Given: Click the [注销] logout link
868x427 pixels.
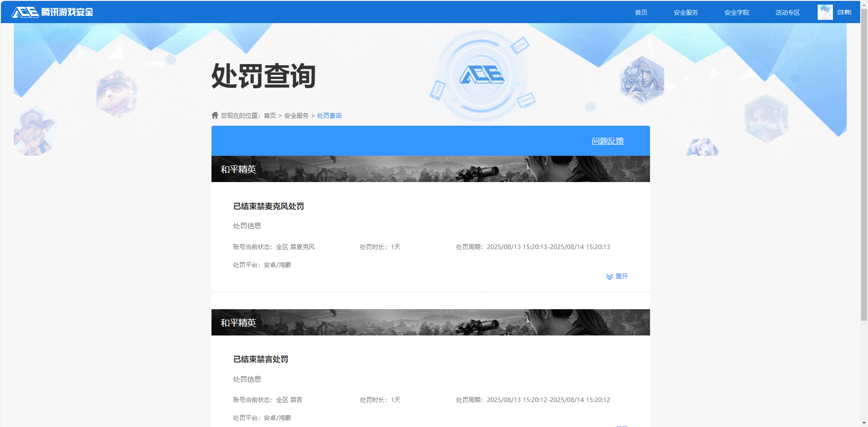Looking at the screenshot, I should point(844,12).
